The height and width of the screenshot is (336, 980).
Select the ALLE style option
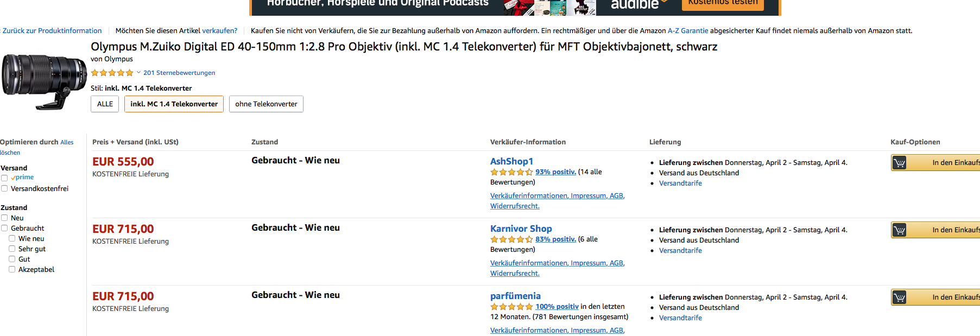105,104
